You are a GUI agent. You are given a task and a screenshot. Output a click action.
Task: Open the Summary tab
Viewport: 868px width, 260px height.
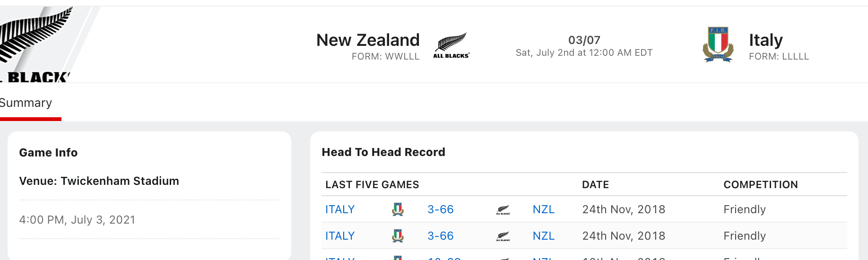pyautogui.click(x=26, y=103)
